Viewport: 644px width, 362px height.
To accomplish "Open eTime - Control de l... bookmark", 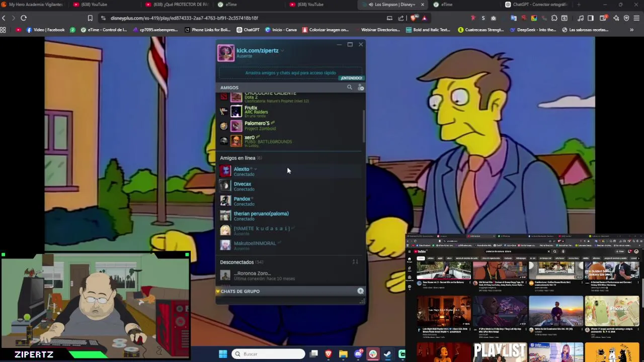I will pos(104,30).
